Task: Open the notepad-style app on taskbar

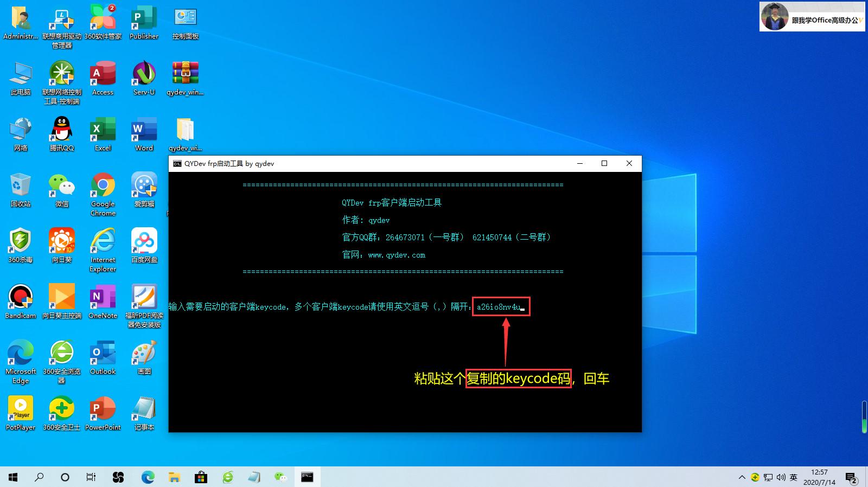Action: tap(254, 477)
